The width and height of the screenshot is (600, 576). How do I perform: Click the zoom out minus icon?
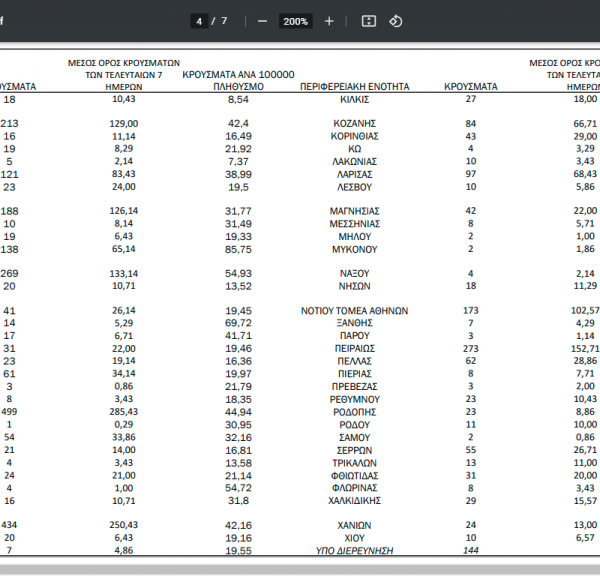[x=262, y=21]
